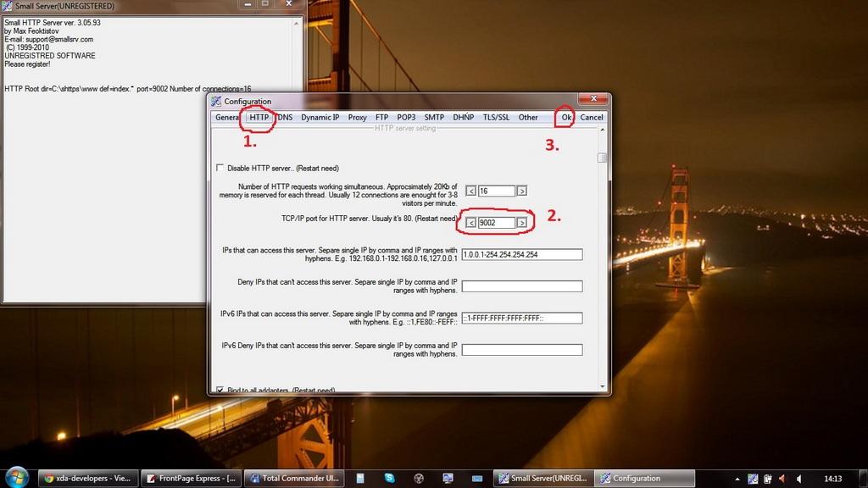Open the SMTP tab
Viewport: 868px width, 488px height.
(434, 117)
